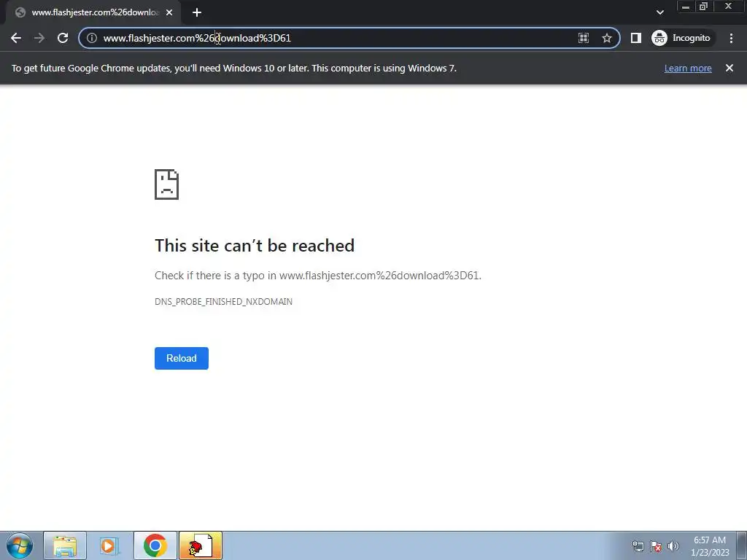
Task: Select the www.flashjester.com tab
Action: [x=93, y=12]
